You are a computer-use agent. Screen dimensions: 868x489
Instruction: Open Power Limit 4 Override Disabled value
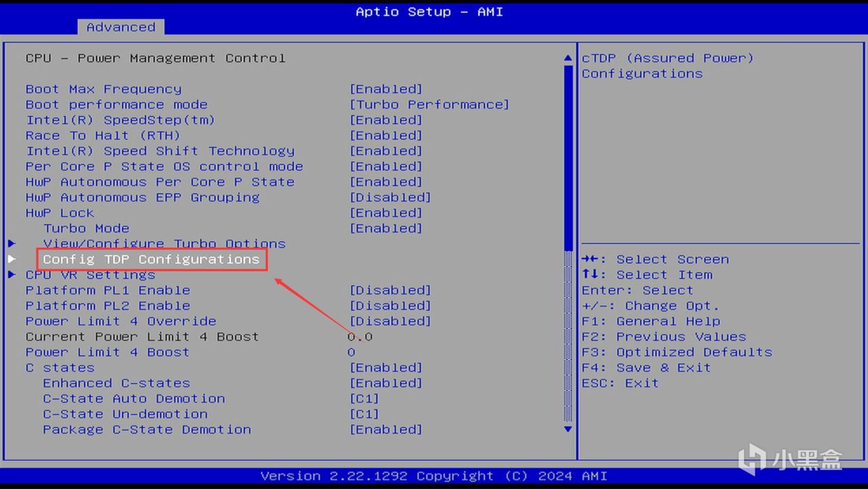390,321
